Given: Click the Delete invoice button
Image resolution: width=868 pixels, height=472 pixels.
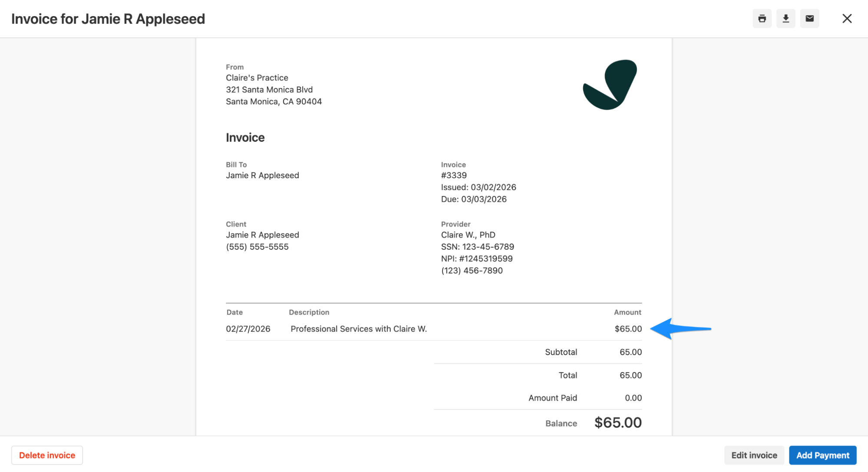Looking at the screenshot, I should [x=47, y=455].
